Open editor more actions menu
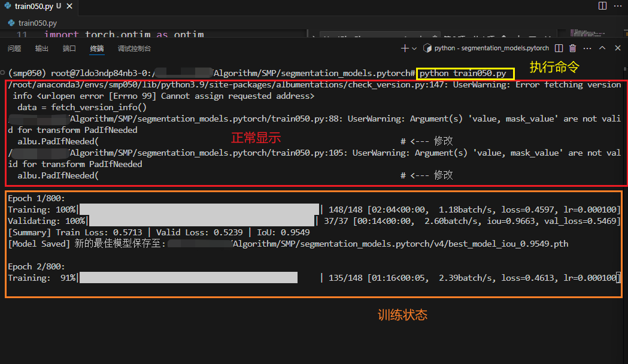The width and height of the screenshot is (628, 364). 618,5
